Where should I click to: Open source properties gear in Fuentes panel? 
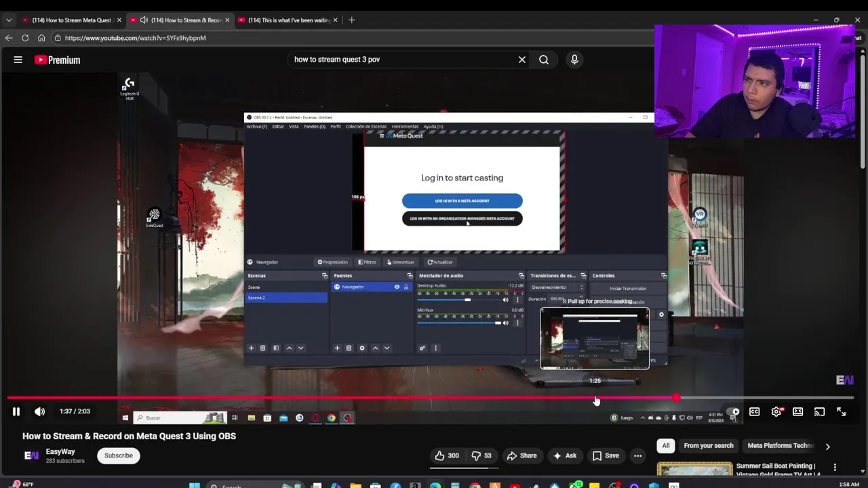coord(362,348)
